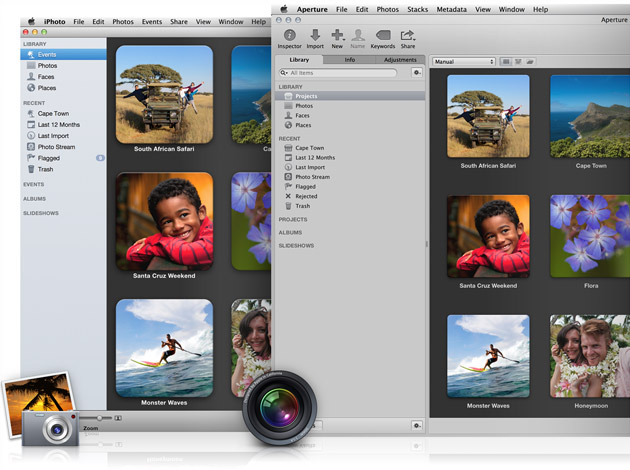Switch to list view button

[518, 62]
